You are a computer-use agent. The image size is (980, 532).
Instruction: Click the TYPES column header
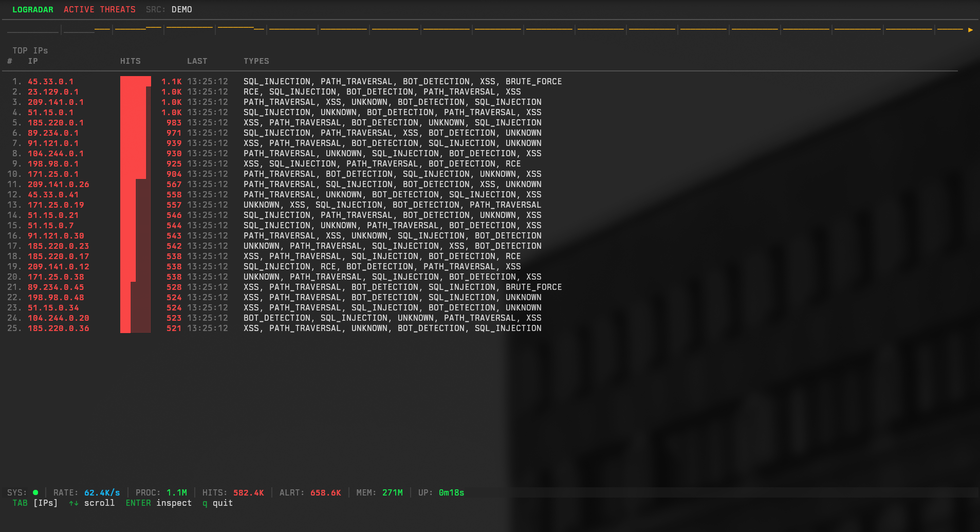tap(256, 61)
